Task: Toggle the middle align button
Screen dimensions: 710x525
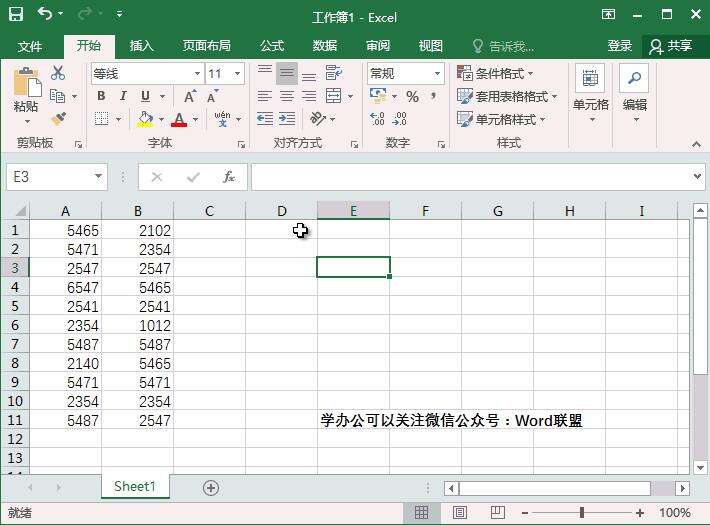Action: pos(287,74)
